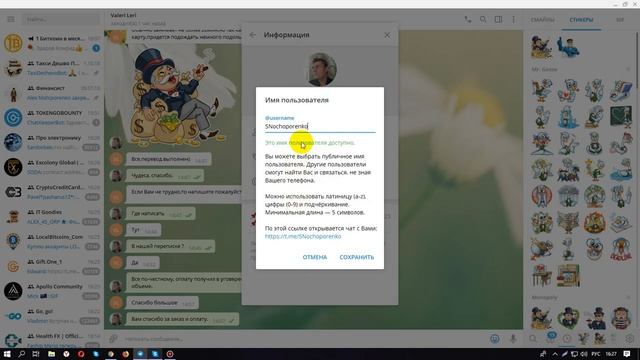The height and width of the screenshot is (360, 640).
Task: Close the Информация panel with X
Action: (387, 35)
